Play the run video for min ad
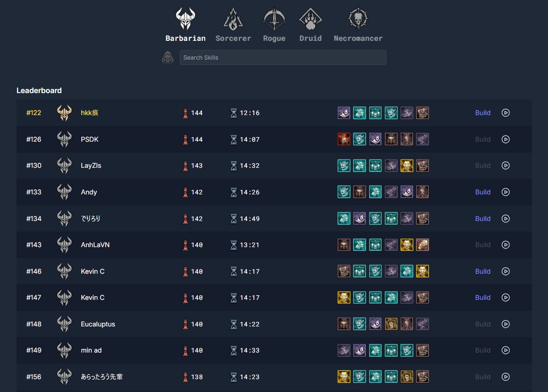 pyautogui.click(x=505, y=350)
